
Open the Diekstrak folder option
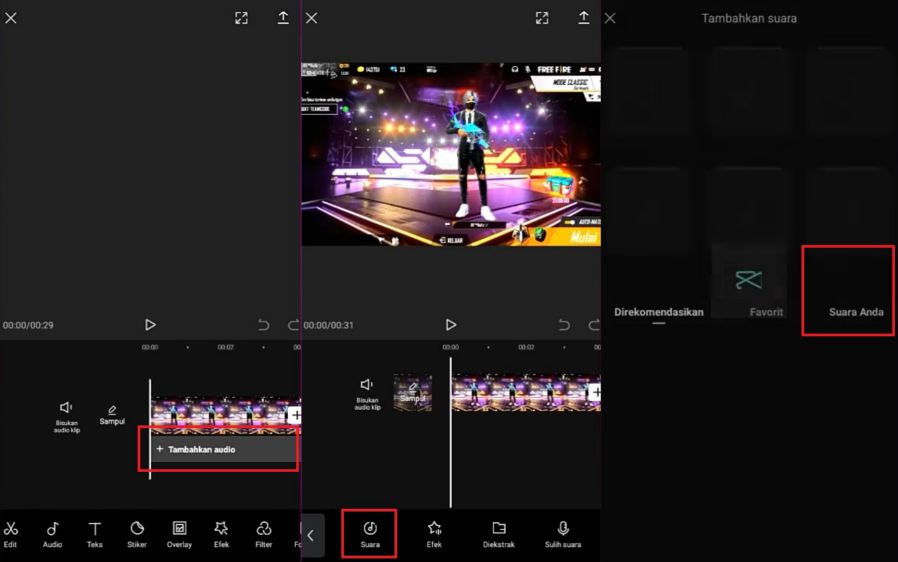[x=499, y=534]
